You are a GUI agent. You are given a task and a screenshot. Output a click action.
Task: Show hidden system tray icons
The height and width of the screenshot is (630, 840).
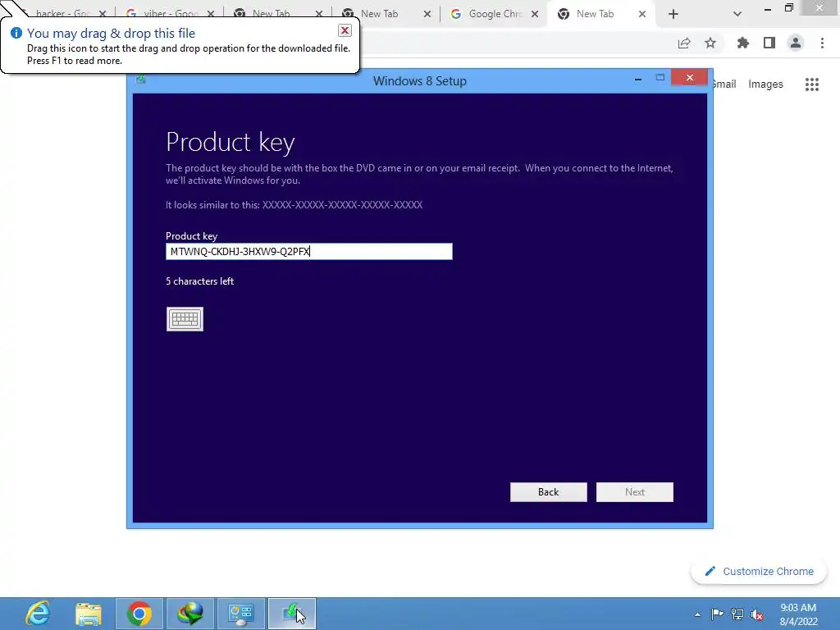click(697, 614)
